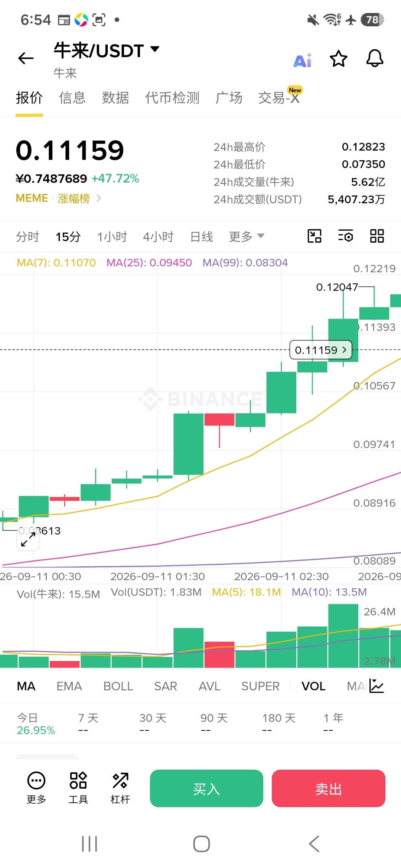This screenshot has height=868, width=401.
Task: Open 工具 tools icon in bottom bar
Action: 78,788
